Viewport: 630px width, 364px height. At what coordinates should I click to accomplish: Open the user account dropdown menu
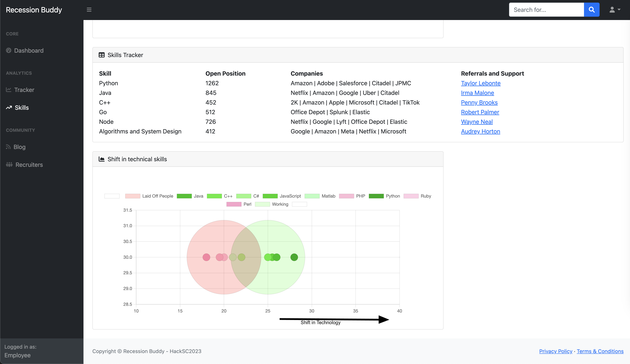pyautogui.click(x=614, y=10)
